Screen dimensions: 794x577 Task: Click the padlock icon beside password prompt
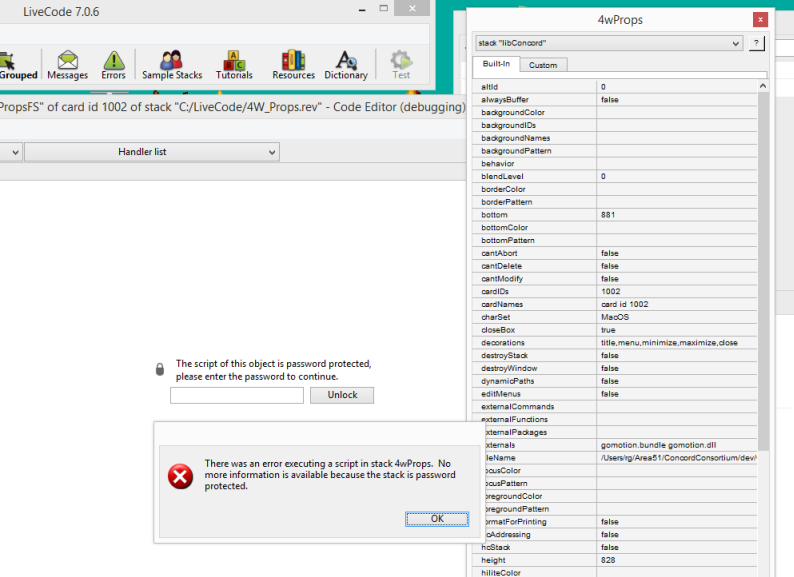click(160, 370)
